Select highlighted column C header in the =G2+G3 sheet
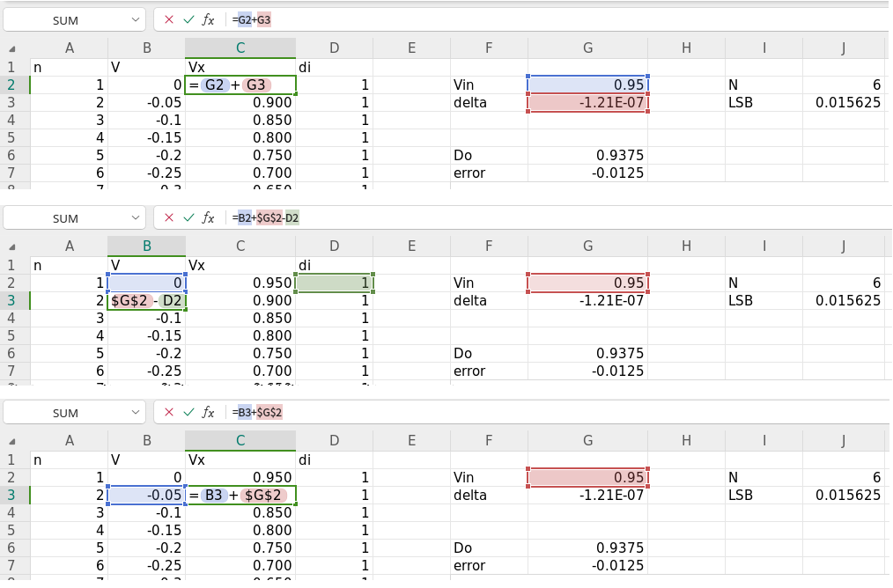Viewport: 893px width, 588px height. 240,48
